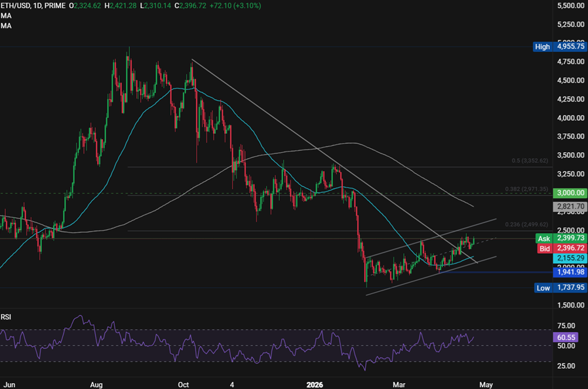Open the 1D timeframe selector
This screenshot has height=389, width=588.
pyautogui.click(x=39, y=5)
